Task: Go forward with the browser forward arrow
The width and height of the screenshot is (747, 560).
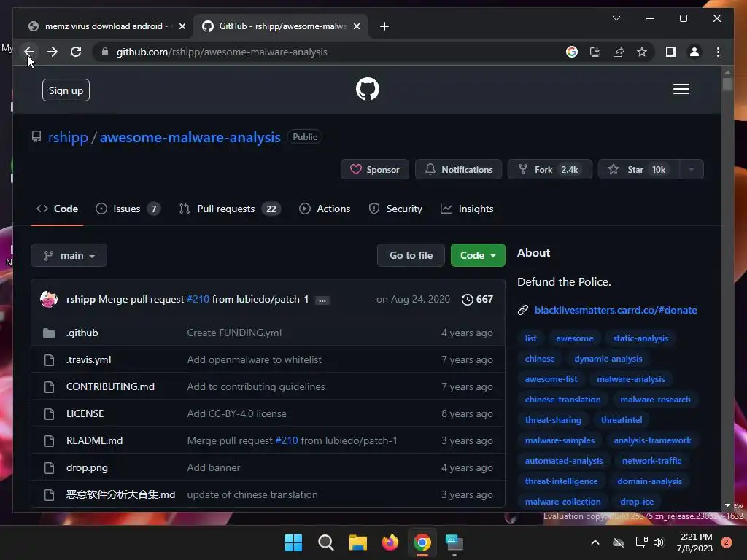Action: (53, 52)
